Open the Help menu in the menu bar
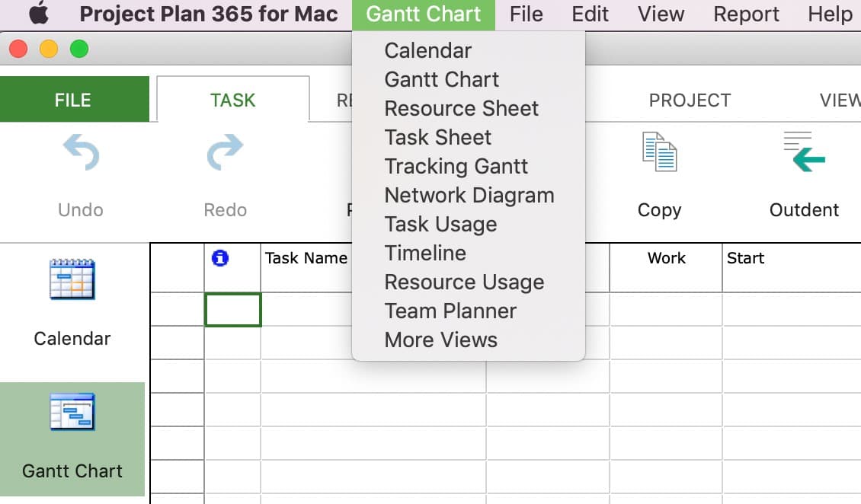The image size is (861, 504). coord(830,13)
